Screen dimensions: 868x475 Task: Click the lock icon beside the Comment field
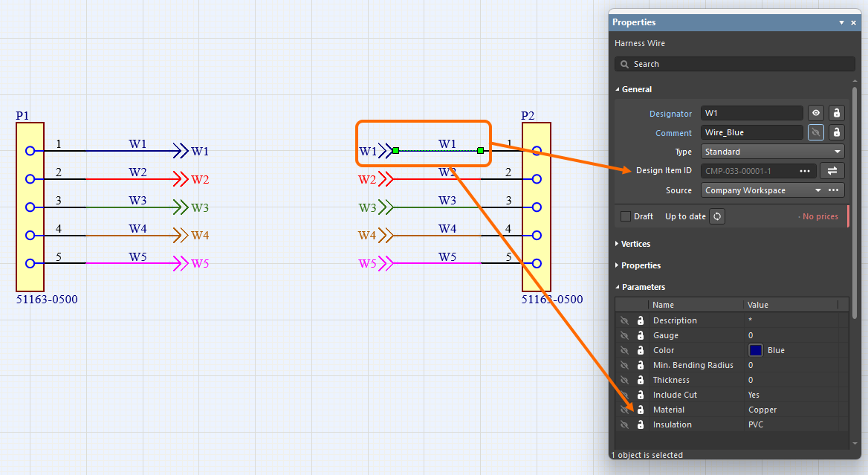[836, 132]
